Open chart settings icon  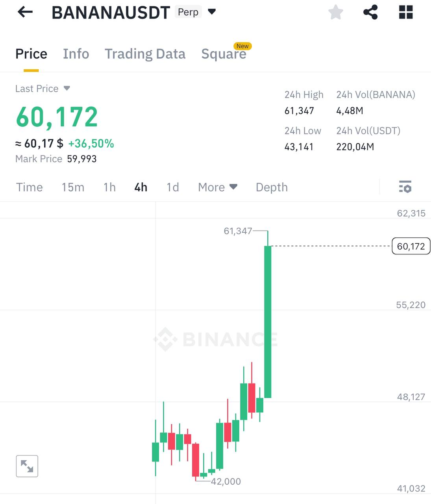[x=405, y=187]
